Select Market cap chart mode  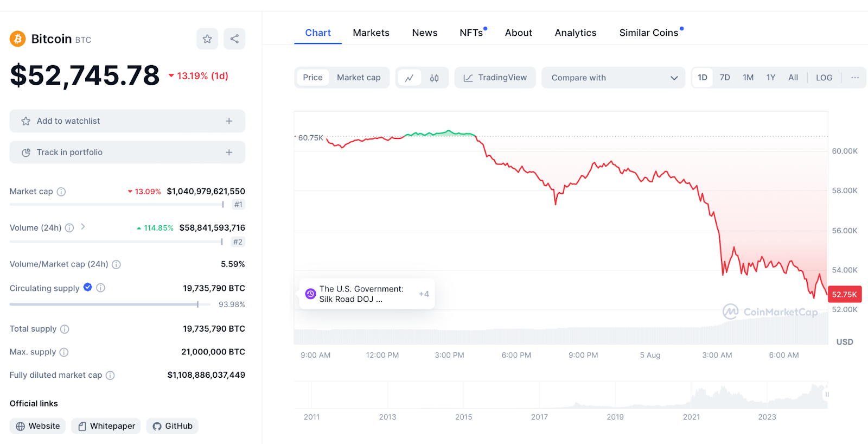pos(359,78)
